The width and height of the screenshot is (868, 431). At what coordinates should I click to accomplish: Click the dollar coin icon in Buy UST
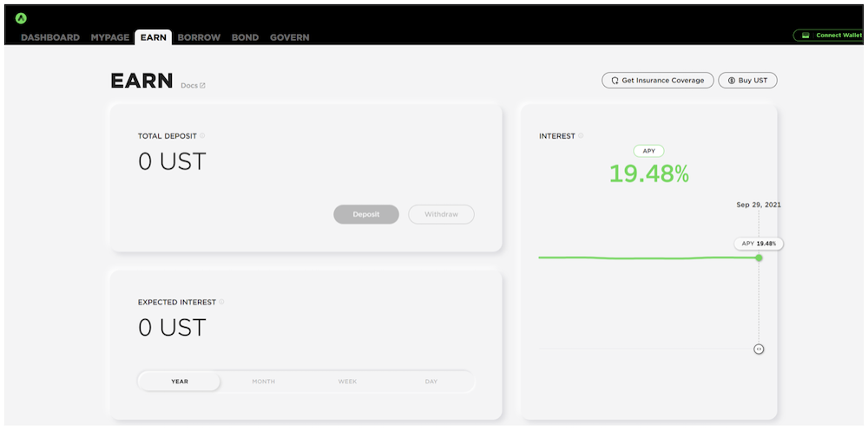(732, 81)
